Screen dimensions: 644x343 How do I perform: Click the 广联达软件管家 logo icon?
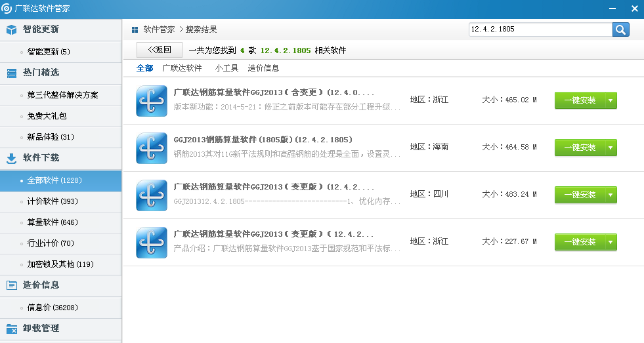coord(7,9)
